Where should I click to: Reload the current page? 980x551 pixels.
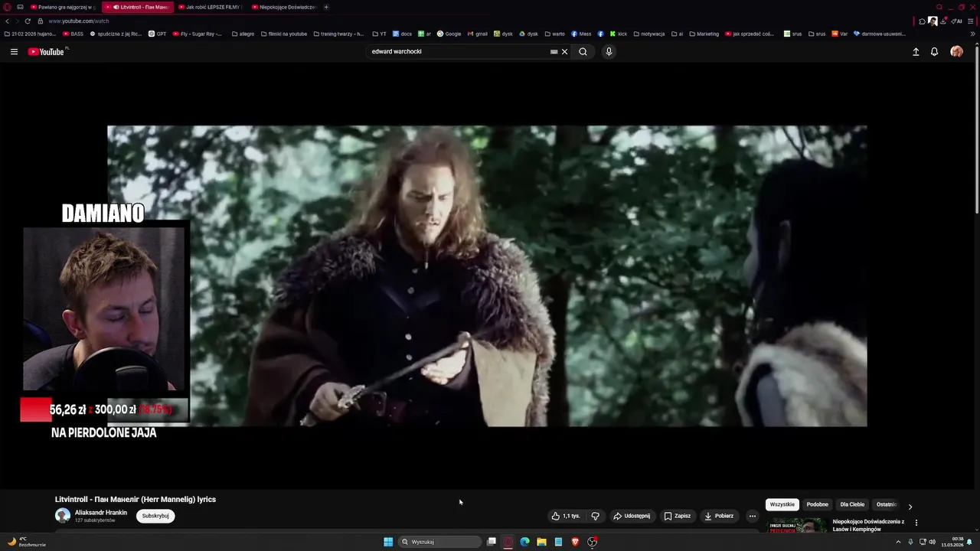coord(28,21)
